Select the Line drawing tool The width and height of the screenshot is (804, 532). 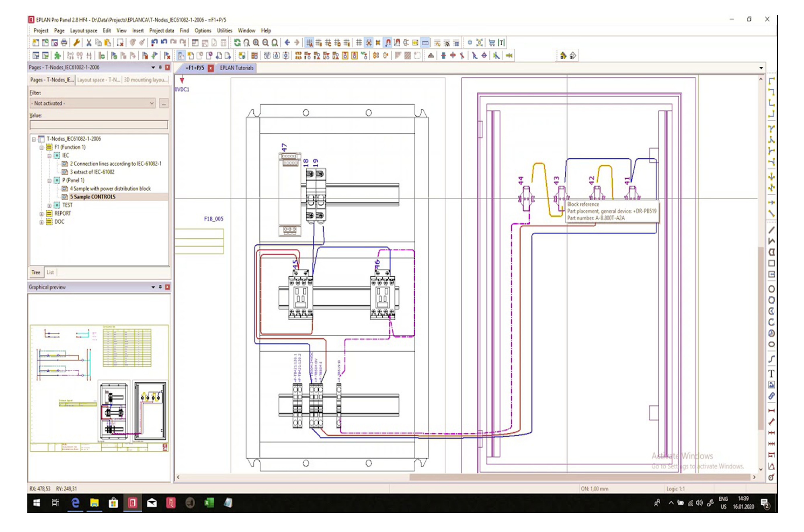click(771, 230)
